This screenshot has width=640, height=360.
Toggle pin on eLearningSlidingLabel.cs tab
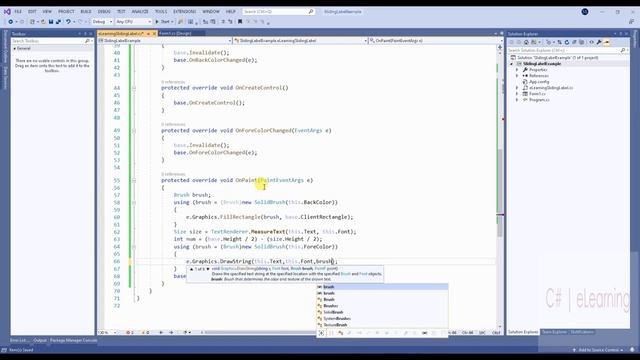(x=149, y=33)
